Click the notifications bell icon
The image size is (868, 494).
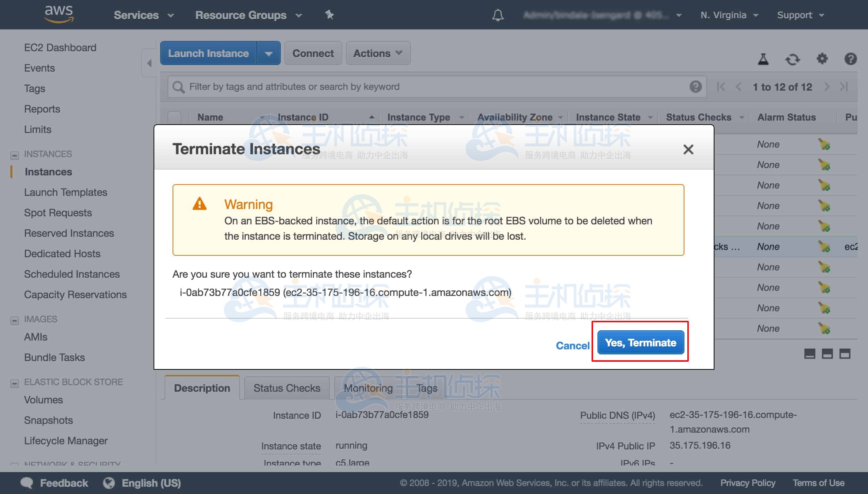498,15
